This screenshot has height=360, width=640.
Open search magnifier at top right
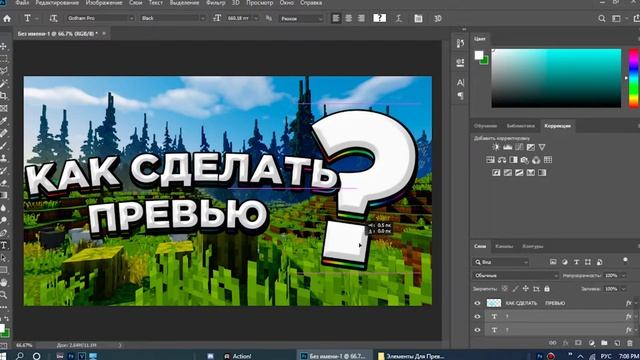click(602, 18)
